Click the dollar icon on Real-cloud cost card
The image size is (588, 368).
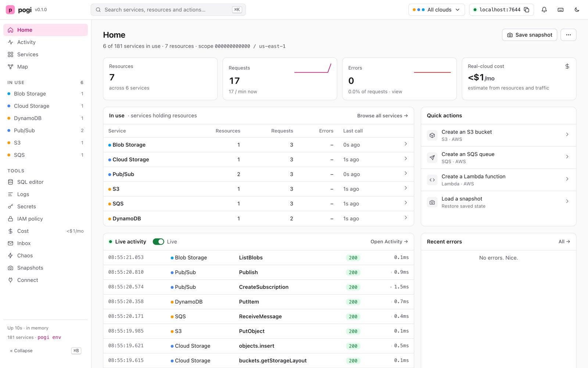(x=567, y=66)
